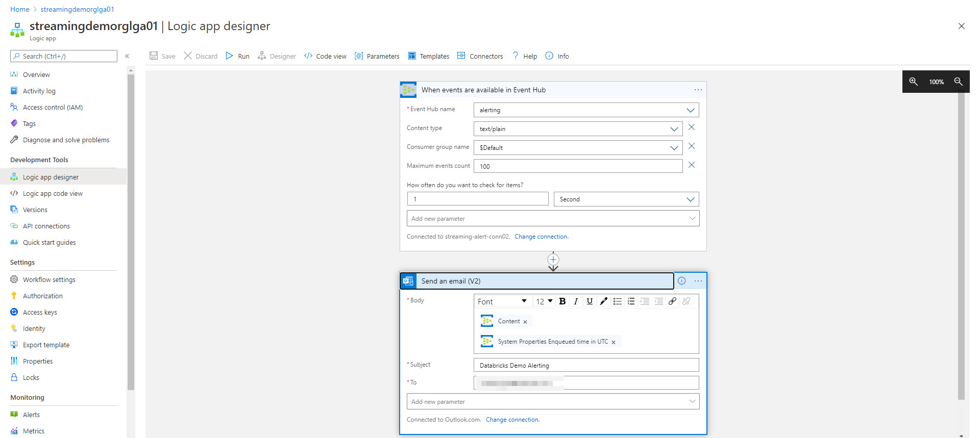Open the text color pen tool

tap(603, 301)
